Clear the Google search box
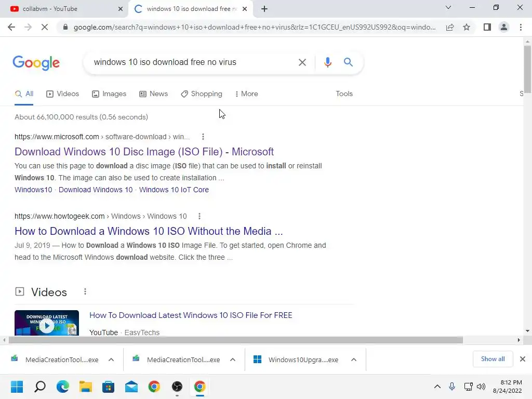 302,62
